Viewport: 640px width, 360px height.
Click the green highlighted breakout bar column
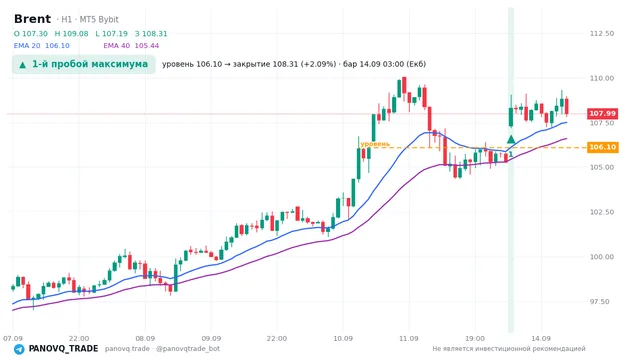point(511,170)
